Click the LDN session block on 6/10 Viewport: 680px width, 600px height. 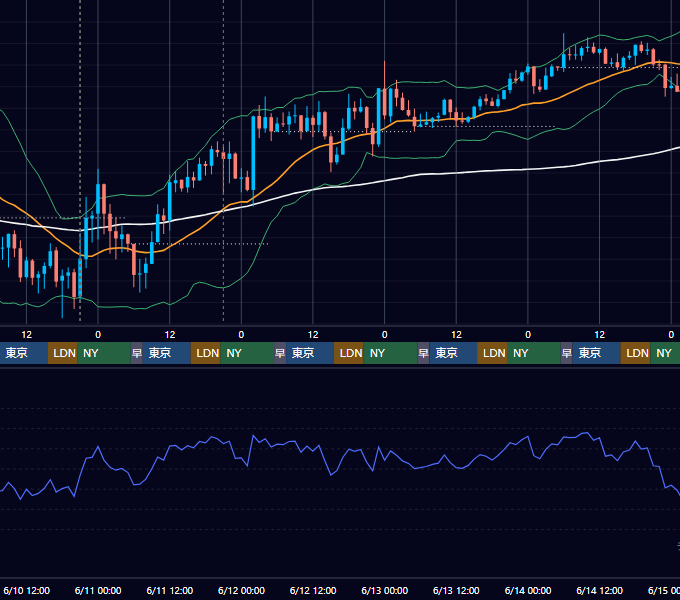62,353
